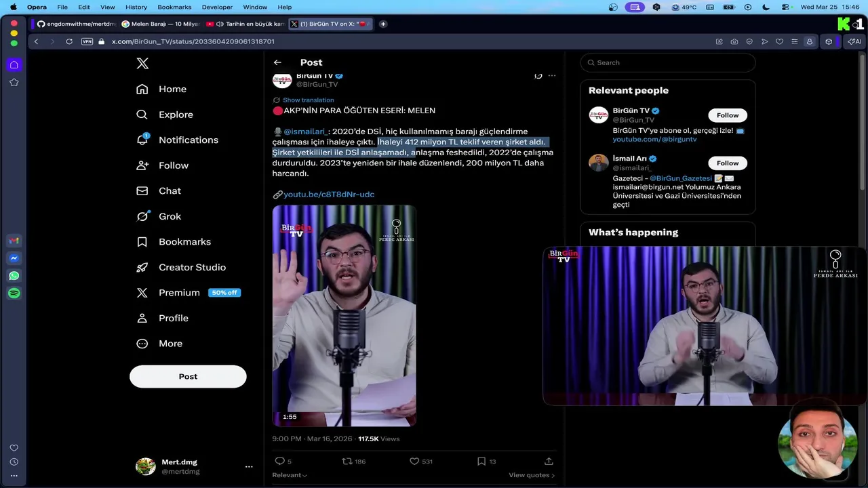The width and height of the screenshot is (868, 488).
Task: Select the BirGün TV on X tab
Action: tap(331, 24)
